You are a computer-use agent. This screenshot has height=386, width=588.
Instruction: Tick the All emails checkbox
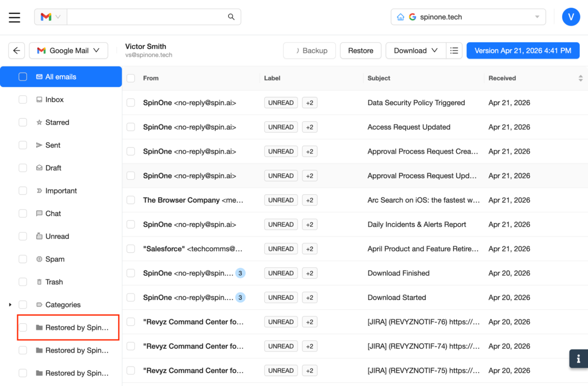tap(23, 77)
